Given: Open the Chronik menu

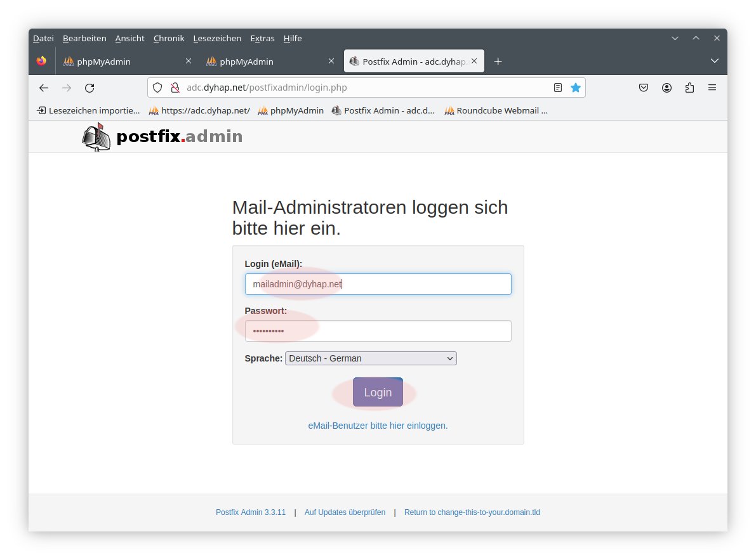Looking at the screenshot, I should pyautogui.click(x=169, y=38).
